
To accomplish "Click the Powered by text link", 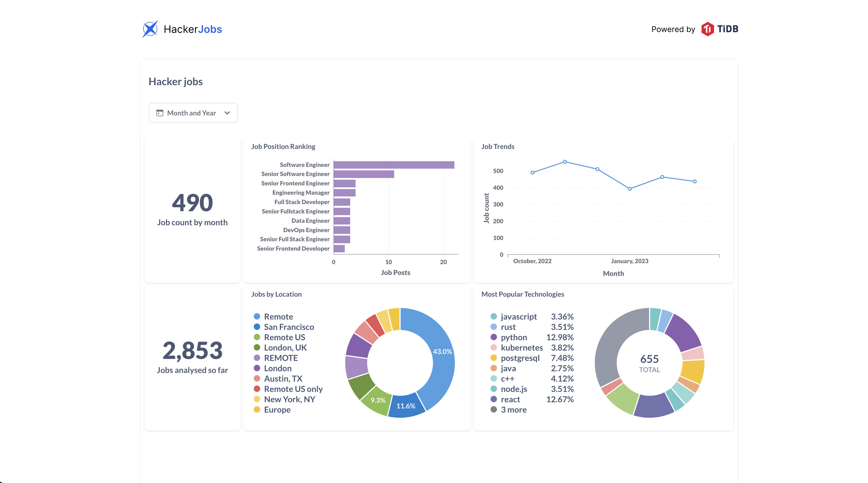I will [673, 29].
